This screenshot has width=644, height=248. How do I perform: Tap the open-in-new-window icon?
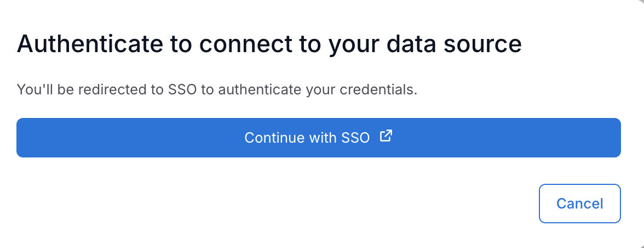[386, 136]
